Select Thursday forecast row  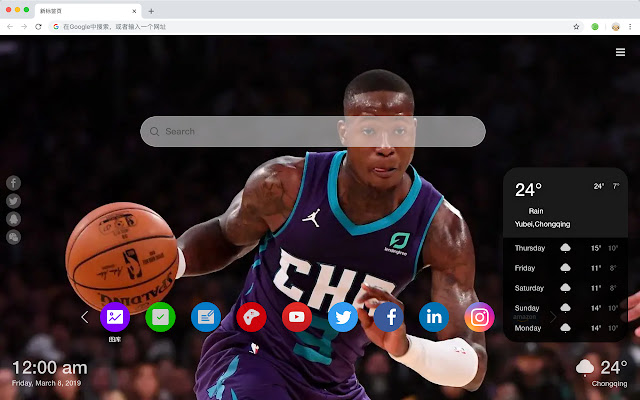coord(566,248)
